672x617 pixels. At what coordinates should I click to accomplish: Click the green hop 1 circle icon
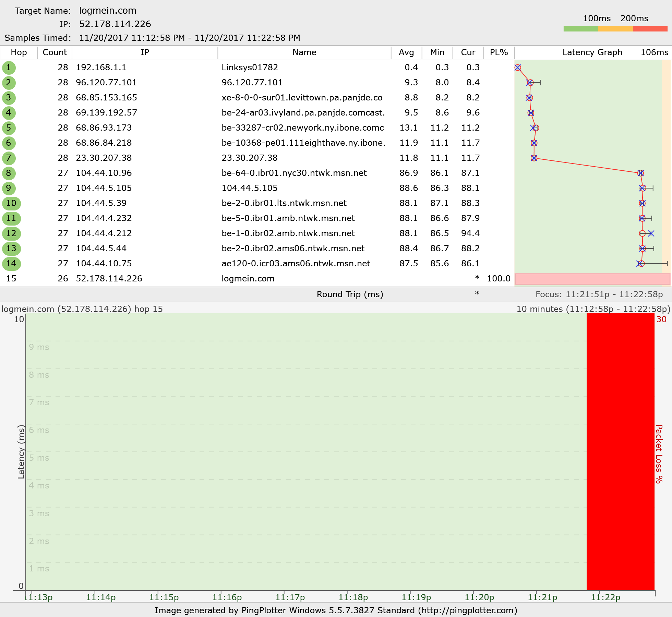[x=9, y=68]
